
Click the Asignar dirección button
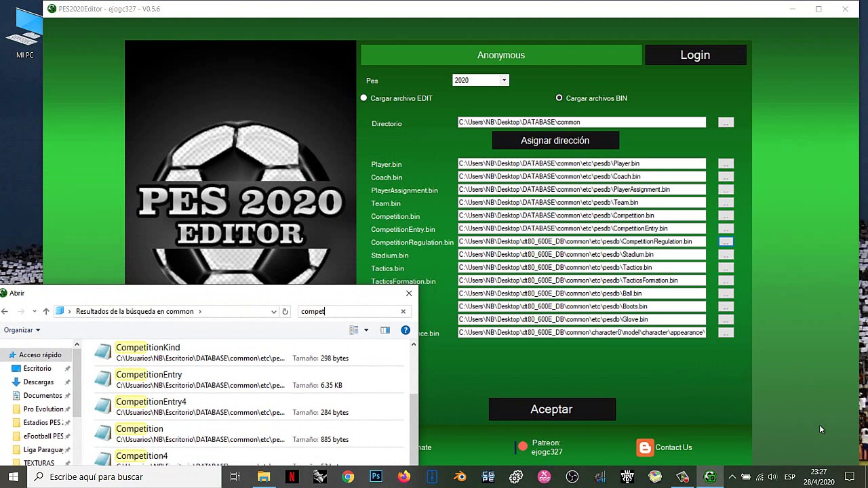[555, 140]
